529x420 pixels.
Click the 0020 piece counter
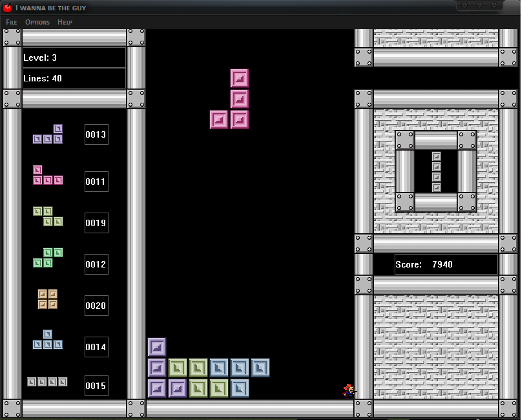pos(96,306)
